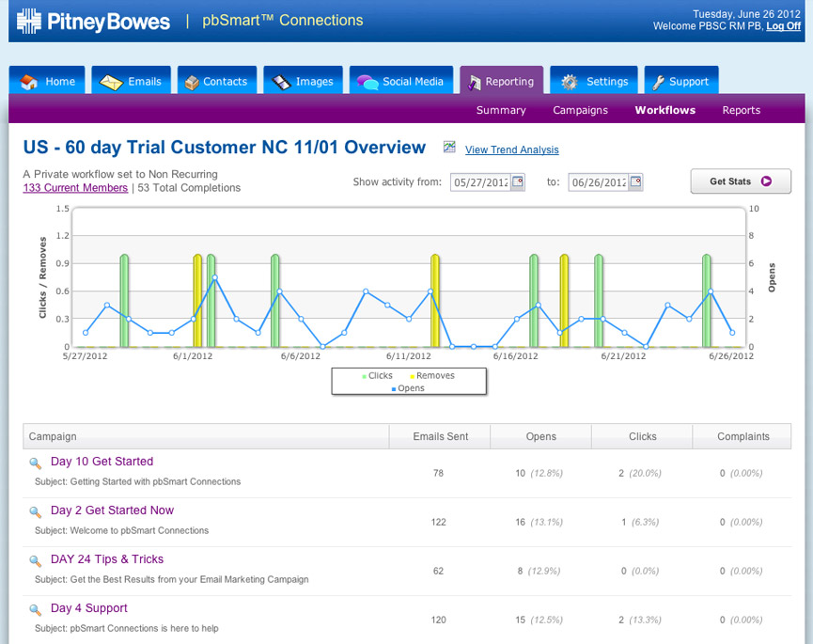This screenshot has width=813, height=644.
Task: Click the 6/11/2012 yellow Removes bar
Action: [x=435, y=301]
